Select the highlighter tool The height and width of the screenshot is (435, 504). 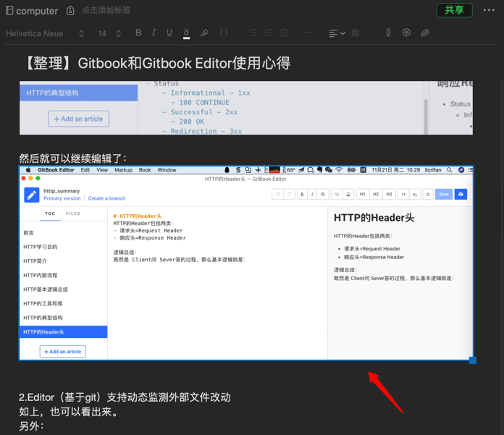(x=204, y=33)
